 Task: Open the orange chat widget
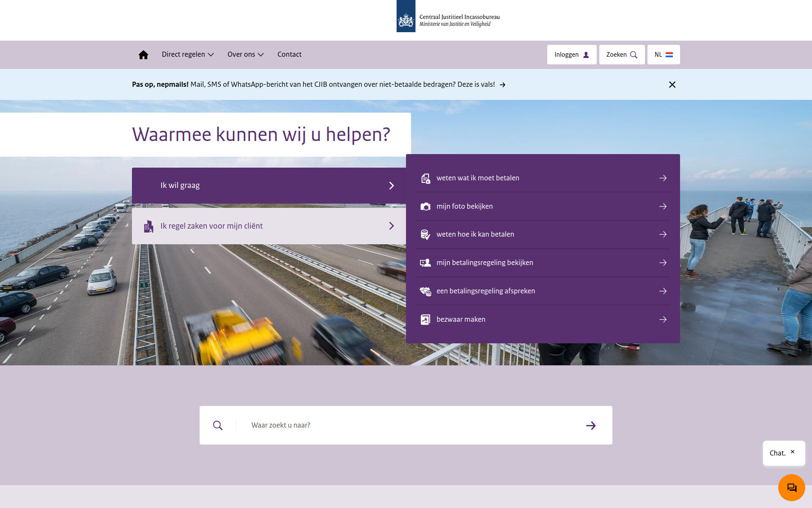(x=792, y=488)
